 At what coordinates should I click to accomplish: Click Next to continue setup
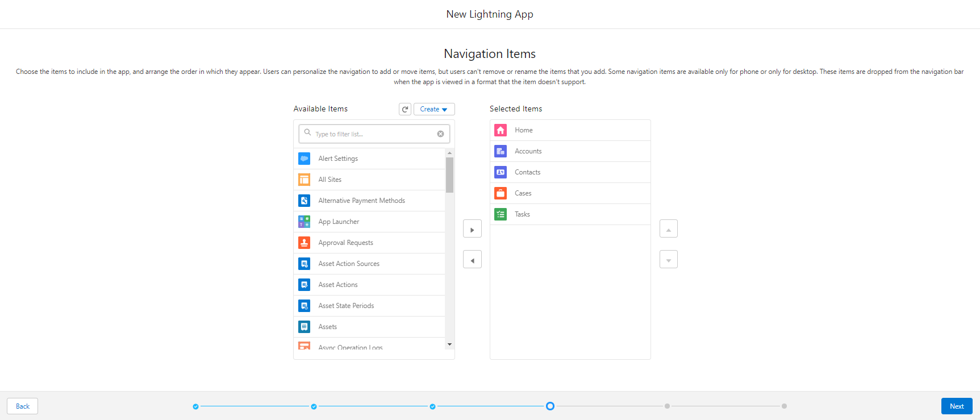point(957,406)
